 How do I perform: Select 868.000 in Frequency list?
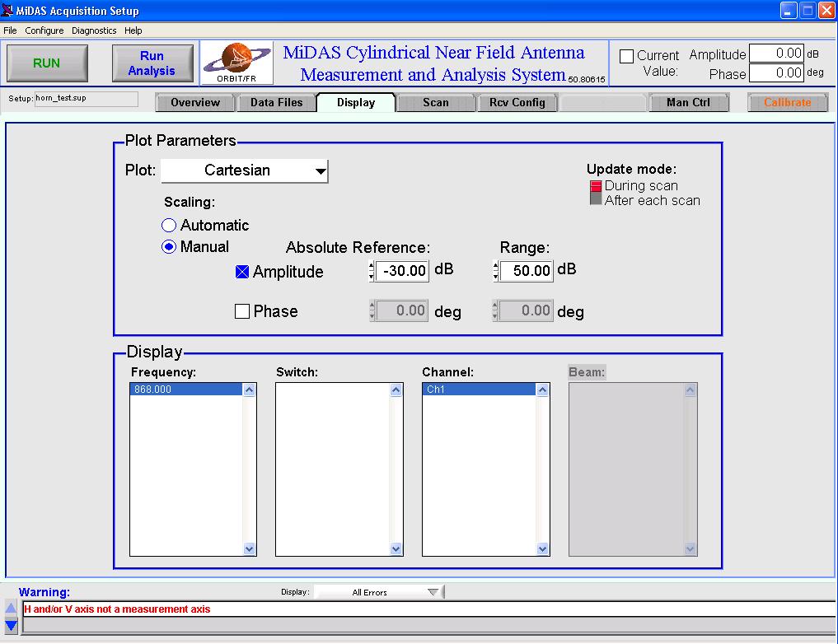(186, 390)
